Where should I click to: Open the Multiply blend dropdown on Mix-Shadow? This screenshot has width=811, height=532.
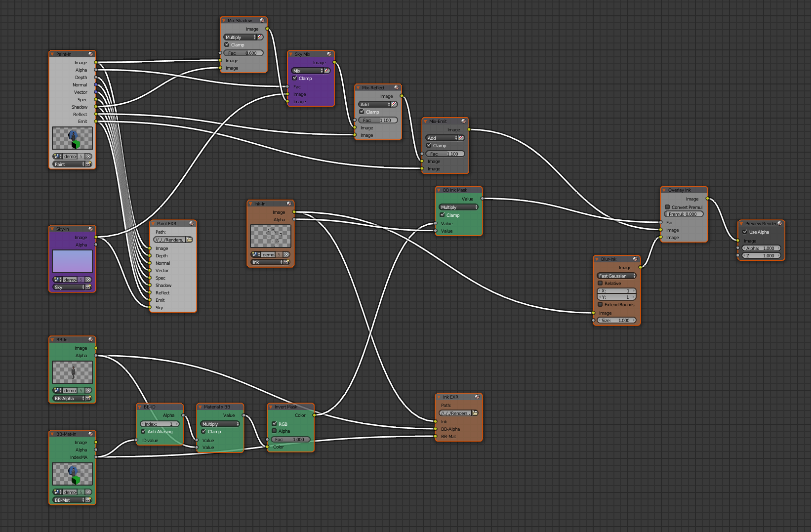(x=240, y=37)
